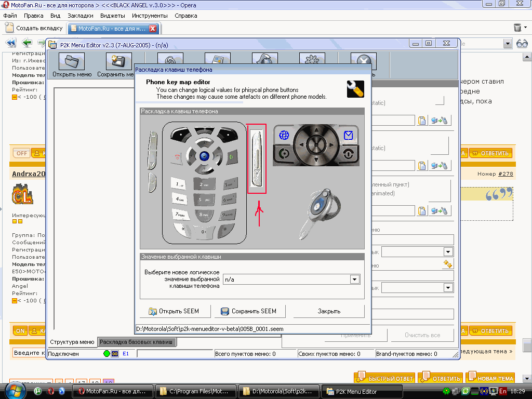
Task: Click the Очистить все button in P2K editor
Action: point(422,335)
